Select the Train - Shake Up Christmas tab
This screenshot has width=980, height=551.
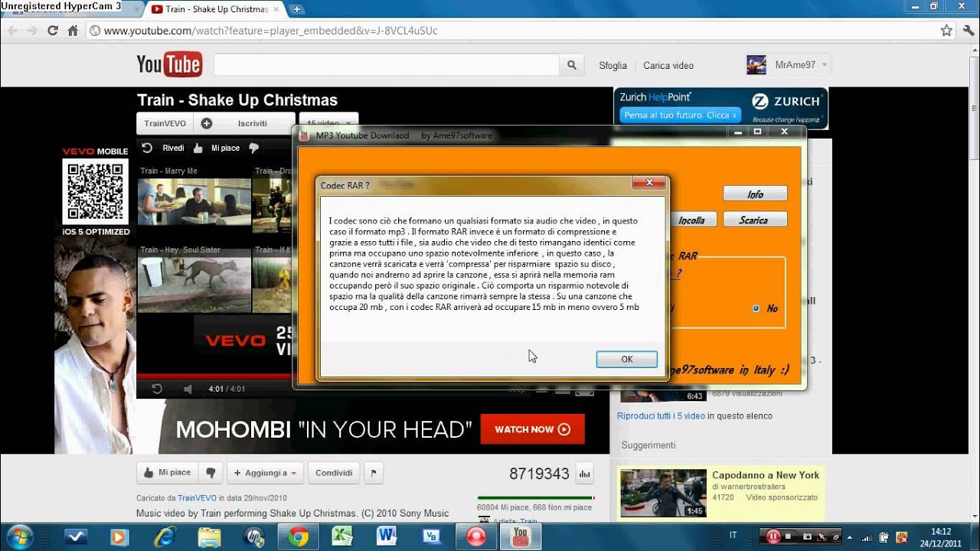coord(216,9)
